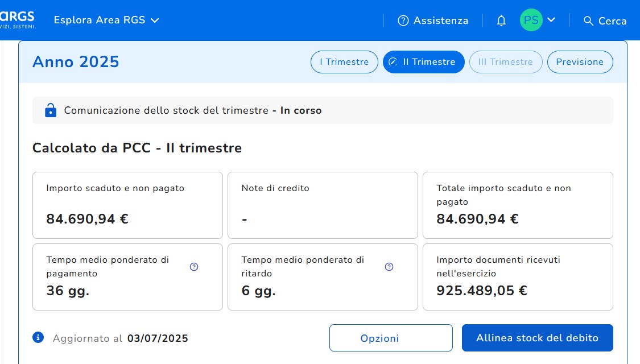This screenshot has width=640, height=364.
Task: Click the Note di credito card
Action: (323, 205)
